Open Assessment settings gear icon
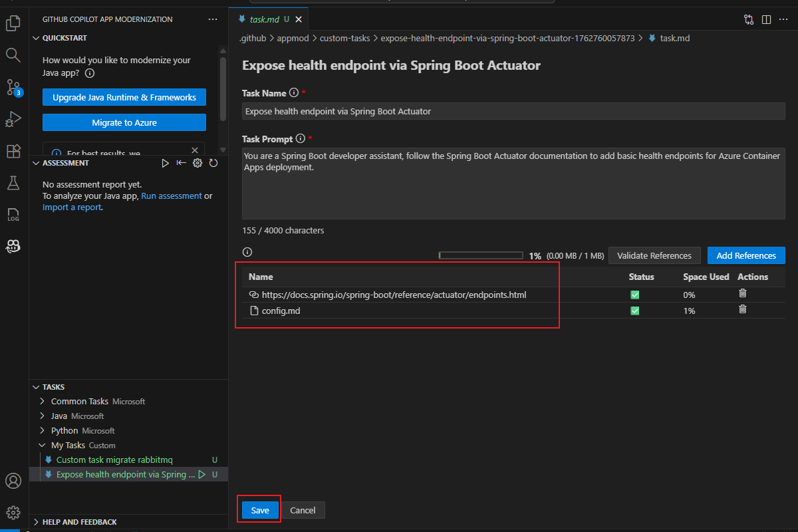 (198, 163)
